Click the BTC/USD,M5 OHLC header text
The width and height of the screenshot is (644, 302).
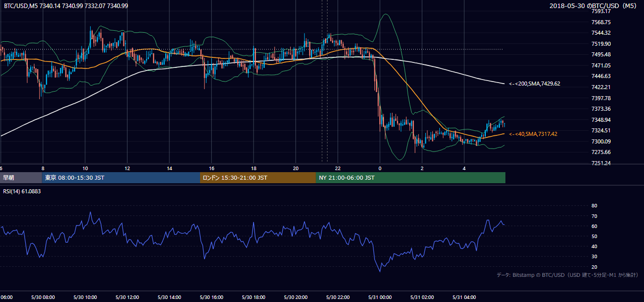pos(66,6)
